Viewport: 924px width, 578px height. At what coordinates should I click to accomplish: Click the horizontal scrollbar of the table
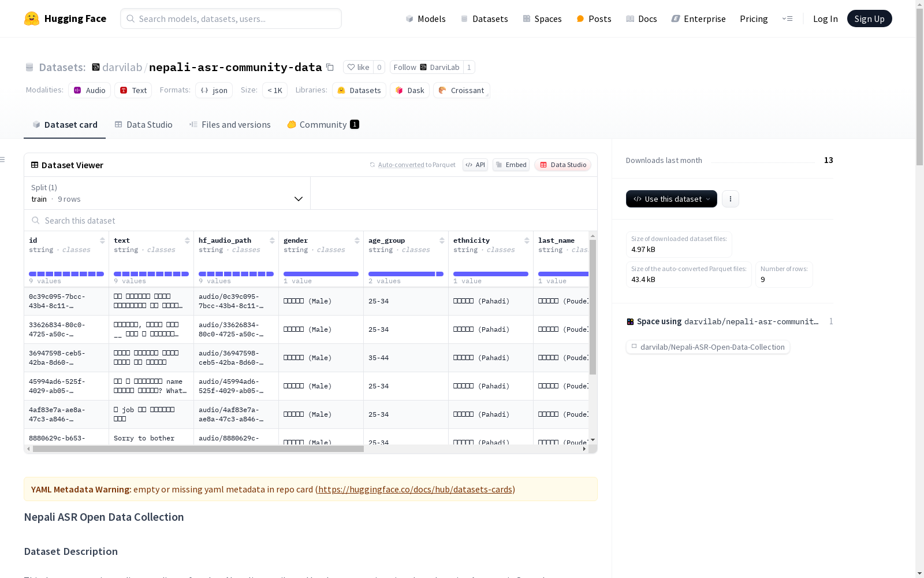click(198, 449)
